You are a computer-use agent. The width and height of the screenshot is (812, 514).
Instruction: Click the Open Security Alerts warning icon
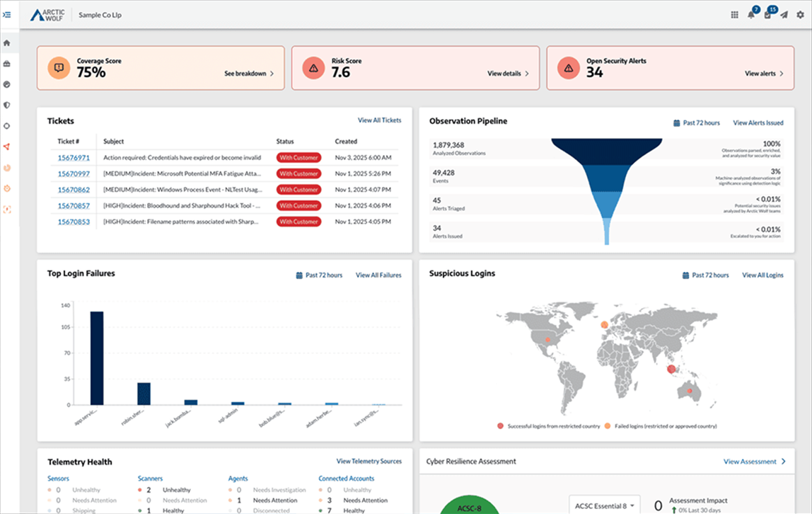click(x=569, y=68)
